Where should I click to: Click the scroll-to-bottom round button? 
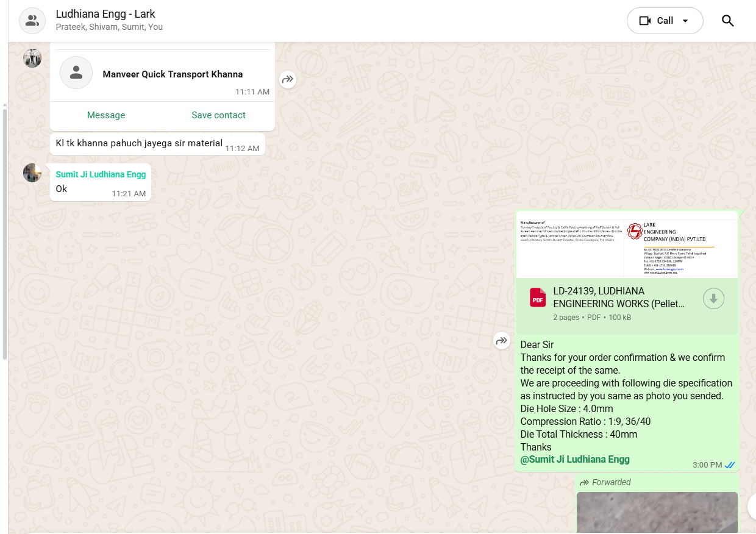[x=751, y=506]
